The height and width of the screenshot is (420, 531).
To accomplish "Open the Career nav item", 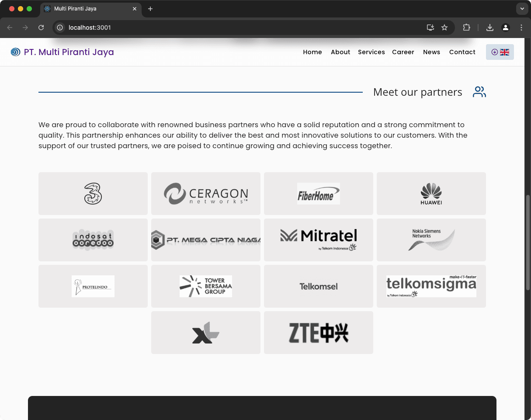I will [403, 52].
